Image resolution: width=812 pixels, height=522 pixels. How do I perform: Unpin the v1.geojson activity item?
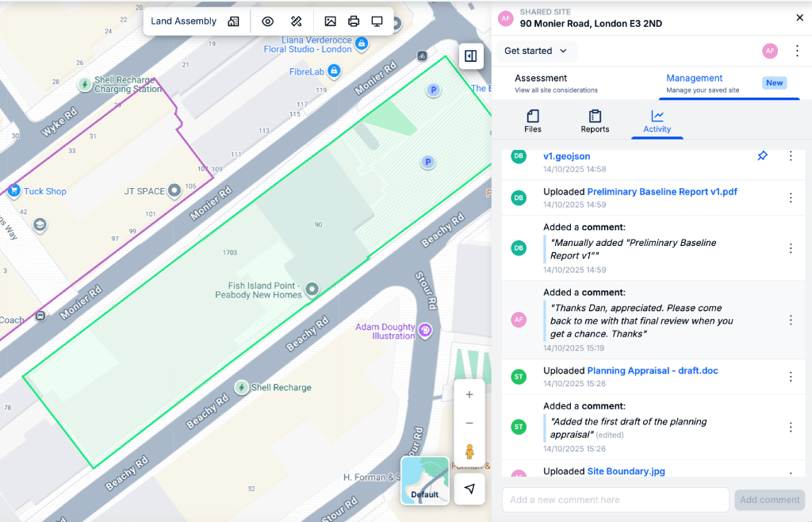point(762,156)
